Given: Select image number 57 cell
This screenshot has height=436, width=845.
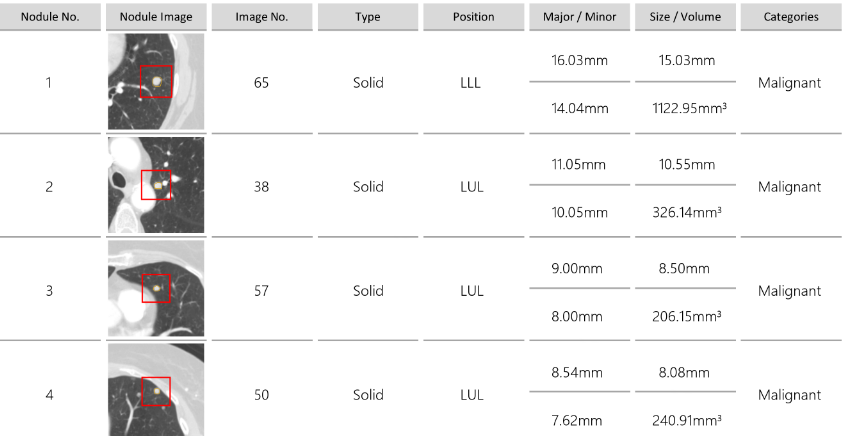Looking at the screenshot, I should coord(261,291).
